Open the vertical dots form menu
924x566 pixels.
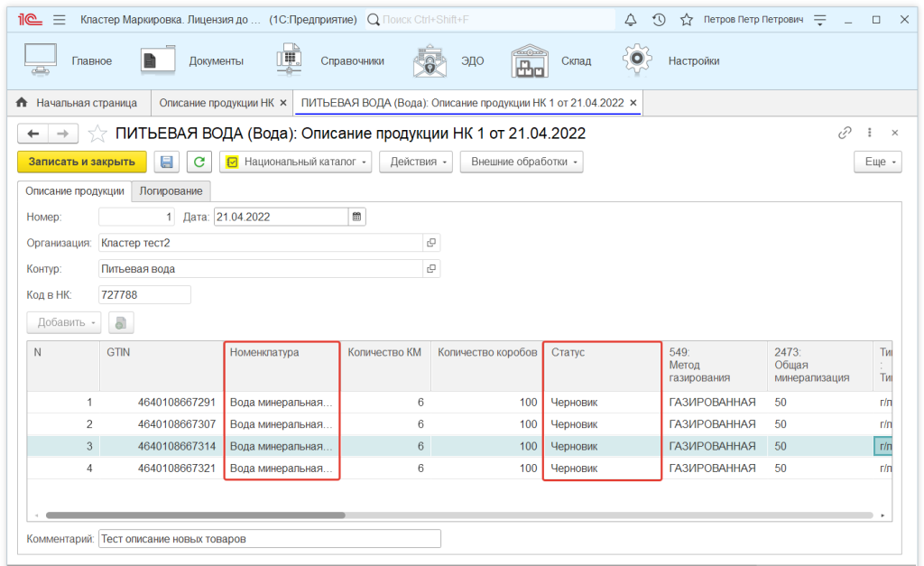870,133
